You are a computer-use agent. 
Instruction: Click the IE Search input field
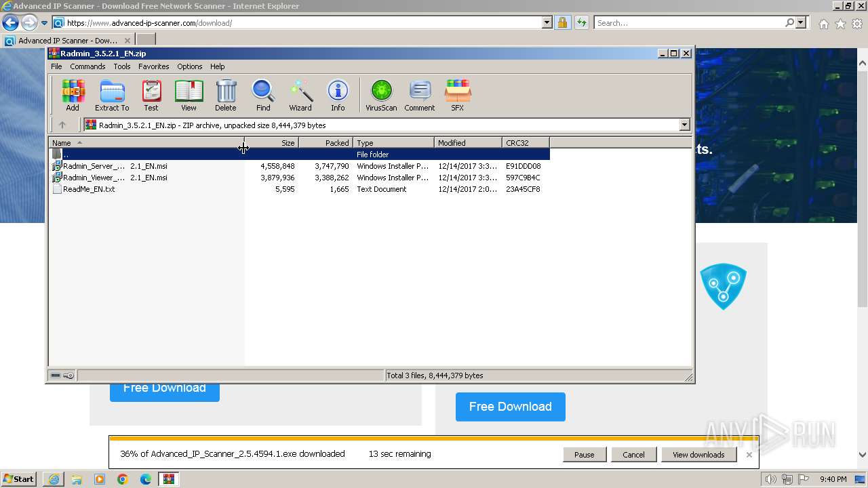point(689,22)
